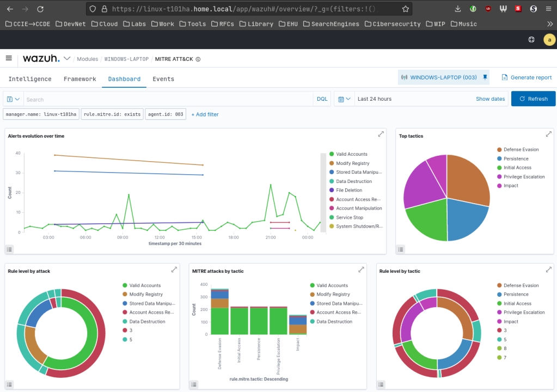This screenshot has width=557, height=392.
Task: Click the MITRE ATT&CK info icon
Action: tap(198, 59)
